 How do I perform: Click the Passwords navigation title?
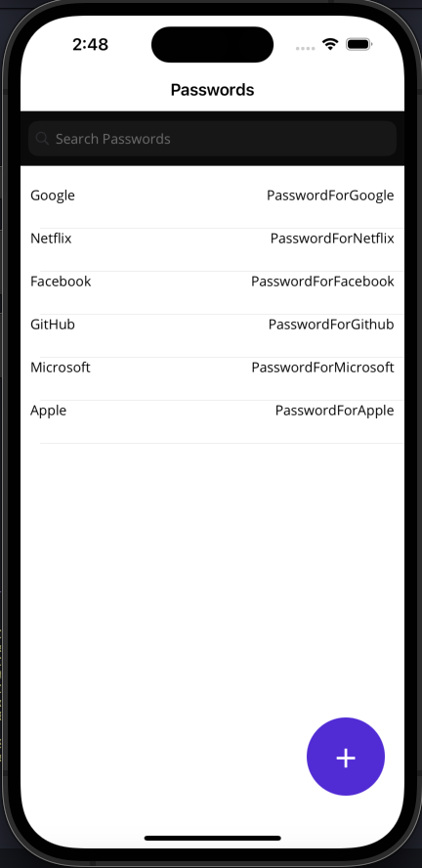[212, 90]
